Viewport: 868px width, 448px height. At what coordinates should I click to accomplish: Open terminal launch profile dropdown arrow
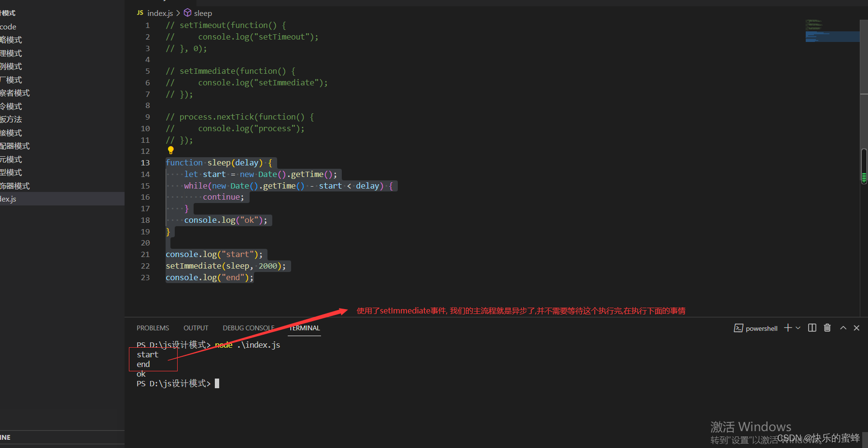798,328
